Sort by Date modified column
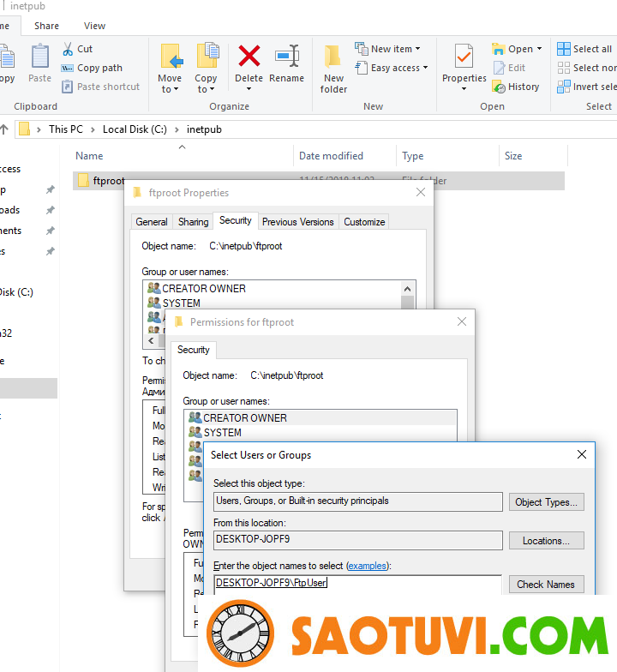 [x=331, y=156]
